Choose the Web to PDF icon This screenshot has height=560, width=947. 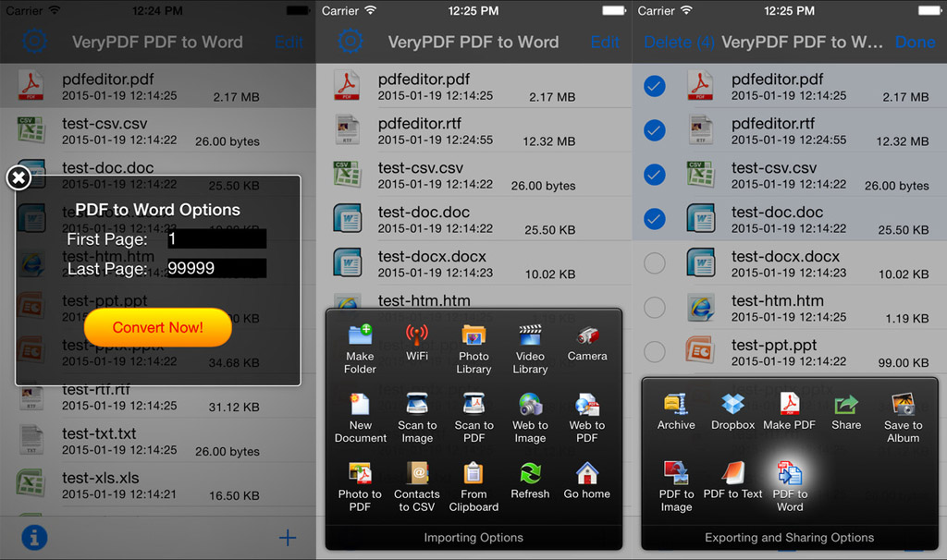tap(586, 418)
